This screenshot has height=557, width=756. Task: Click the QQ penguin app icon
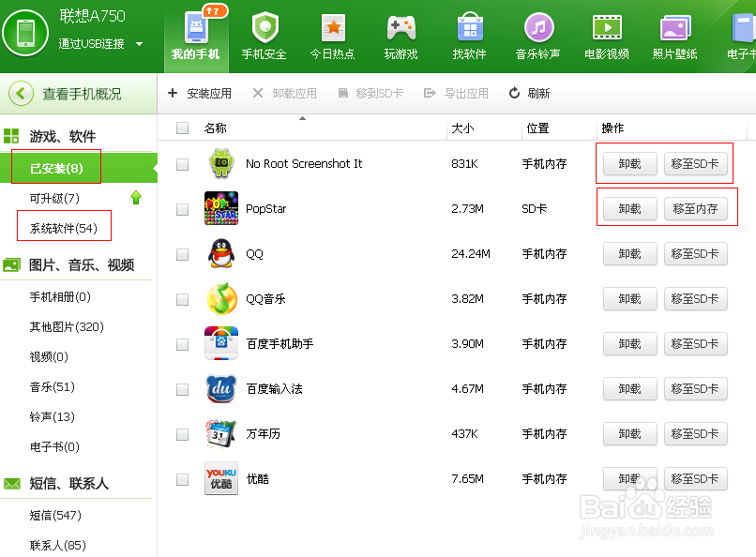(221, 253)
